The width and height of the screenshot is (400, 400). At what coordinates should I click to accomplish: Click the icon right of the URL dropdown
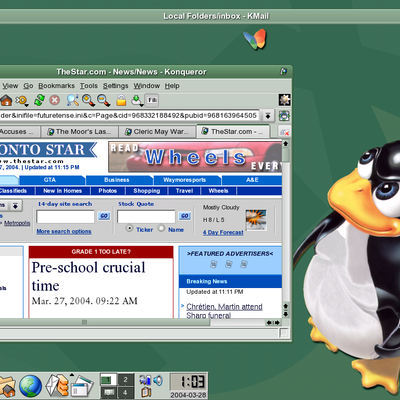point(284,116)
